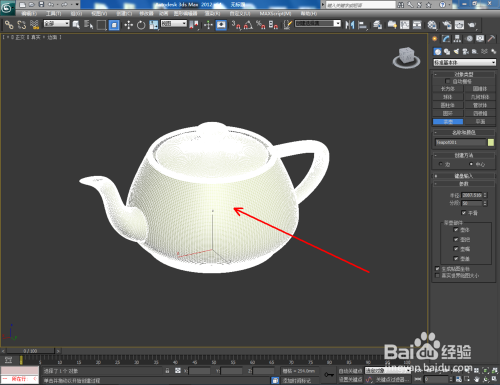
Task: Toggle the 壶把 teapot part checkbox
Action: click(x=456, y=239)
